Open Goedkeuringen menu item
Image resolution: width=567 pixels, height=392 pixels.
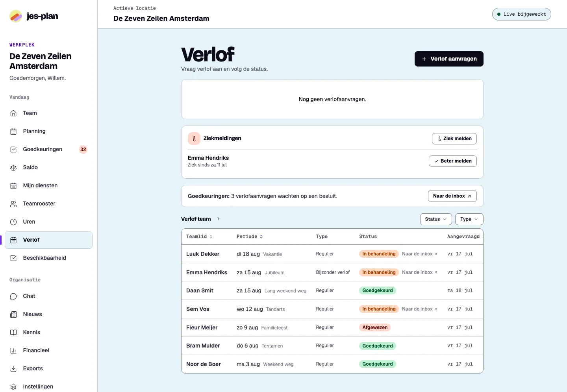tap(49, 150)
